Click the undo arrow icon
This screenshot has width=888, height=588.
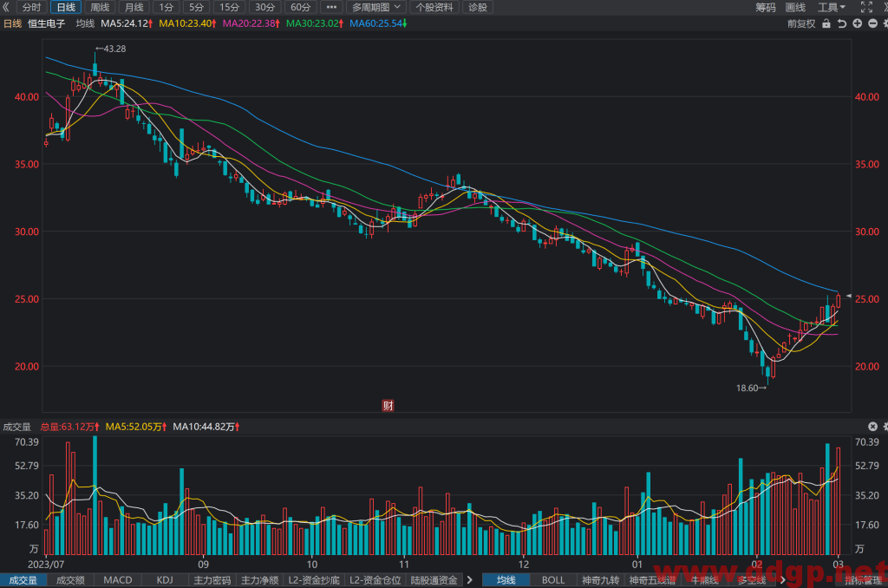click(x=842, y=23)
